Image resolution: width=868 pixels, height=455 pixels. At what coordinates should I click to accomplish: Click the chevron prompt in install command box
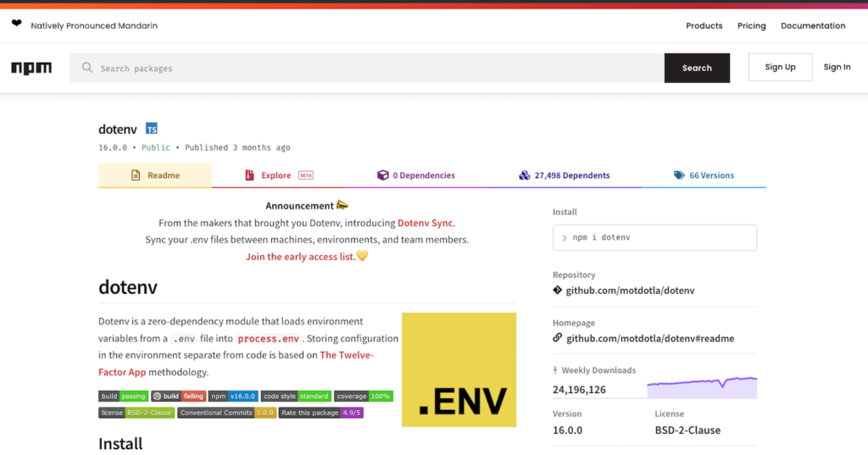click(x=564, y=237)
